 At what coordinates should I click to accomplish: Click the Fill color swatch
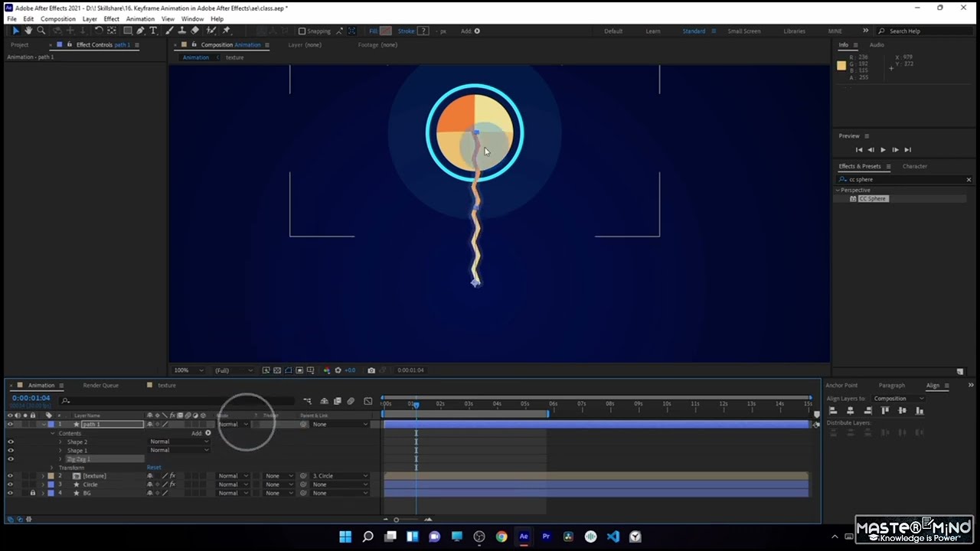pyautogui.click(x=385, y=31)
